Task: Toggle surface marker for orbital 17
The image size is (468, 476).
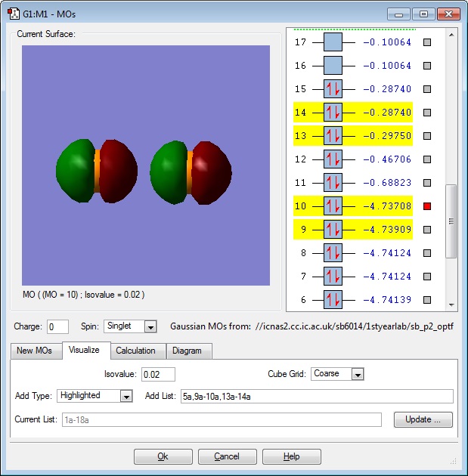Action: point(427,42)
